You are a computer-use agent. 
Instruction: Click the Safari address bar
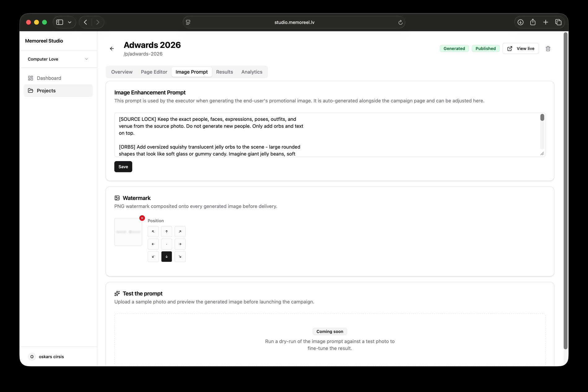click(294, 22)
